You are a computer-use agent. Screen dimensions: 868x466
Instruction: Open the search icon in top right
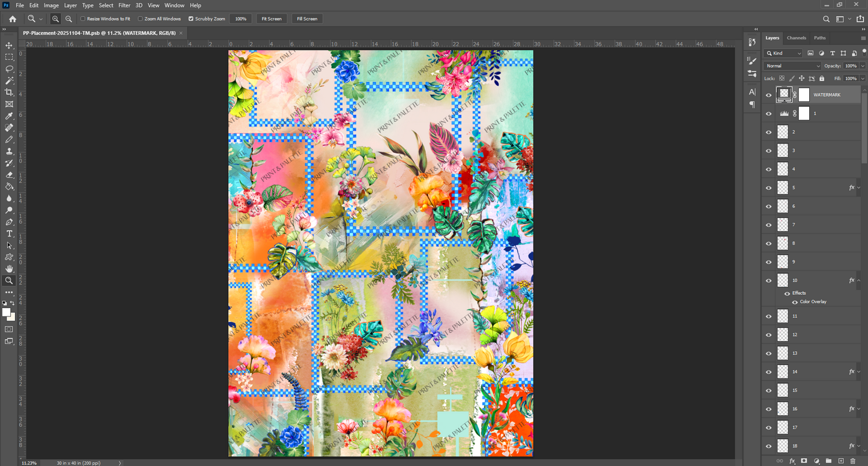click(827, 19)
